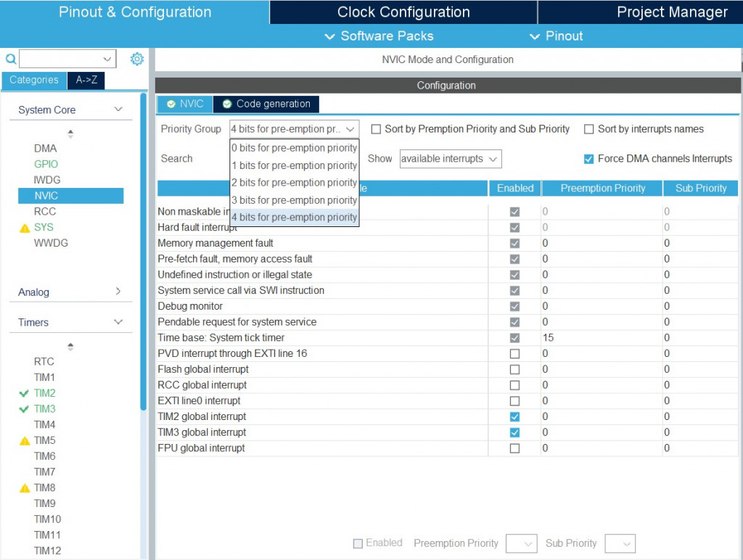The image size is (743, 560).
Task: Select IWDG in System Core
Action: pos(47,180)
